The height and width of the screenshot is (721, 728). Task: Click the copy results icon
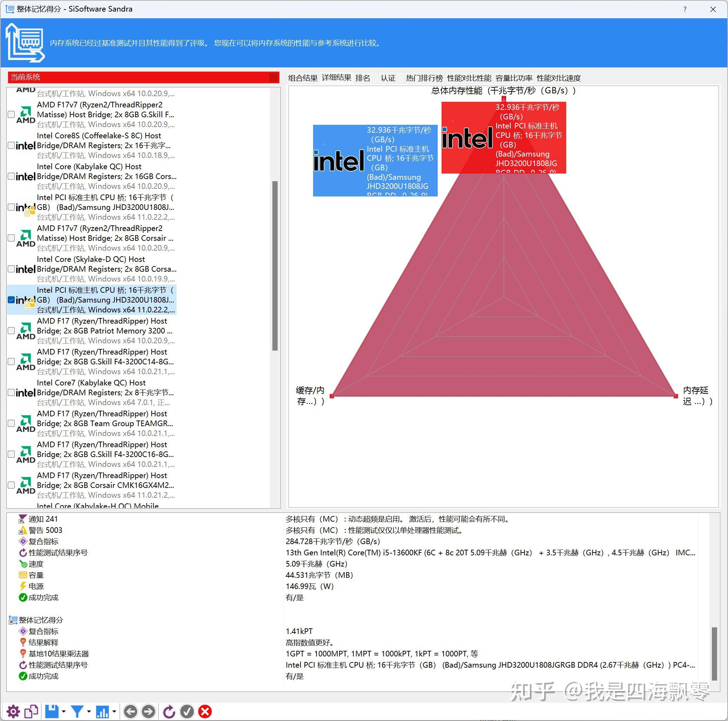click(x=31, y=711)
